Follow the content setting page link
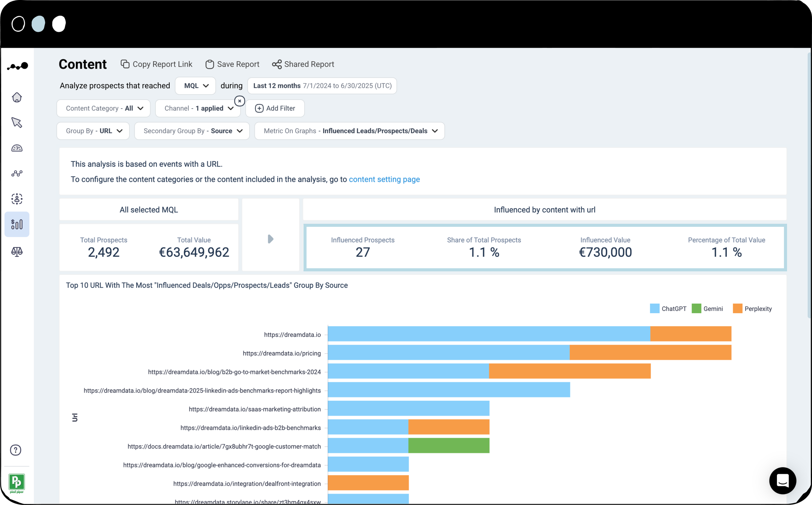This screenshot has width=812, height=505. point(384,179)
